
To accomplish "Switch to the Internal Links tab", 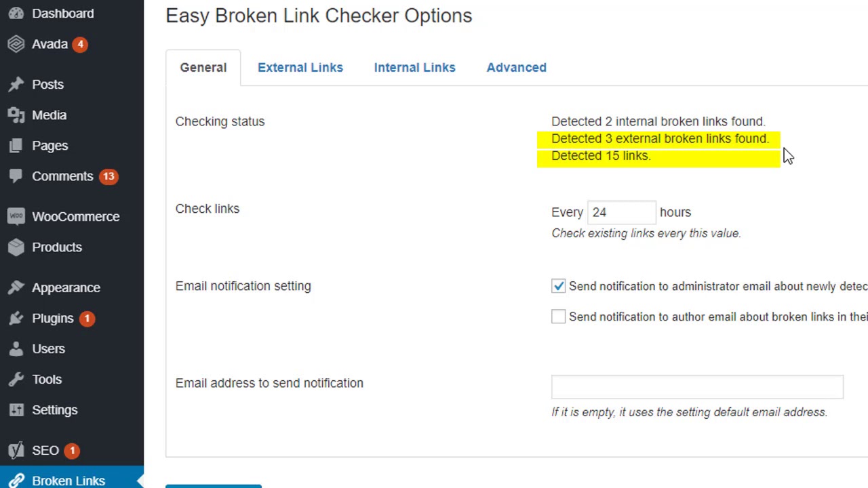I will pyautogui.click(x=414, y=68).
